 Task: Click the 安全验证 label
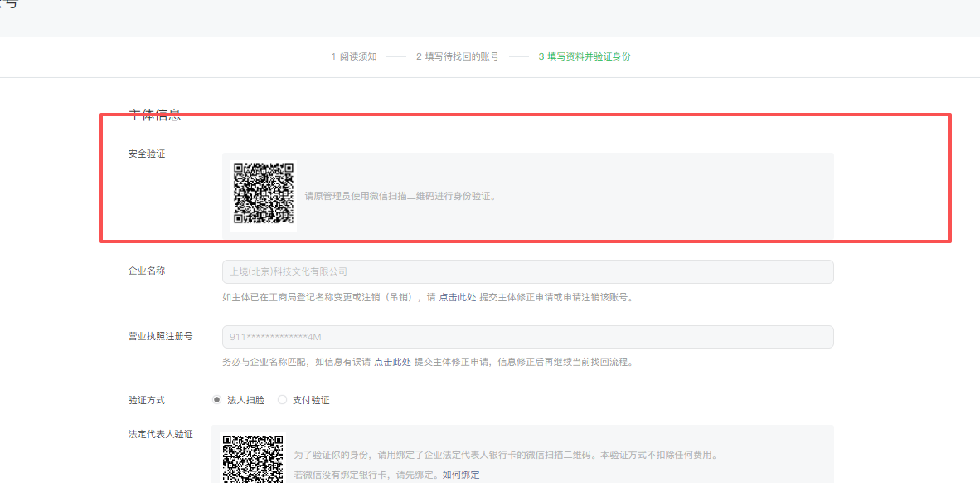(x=147, y=154)
